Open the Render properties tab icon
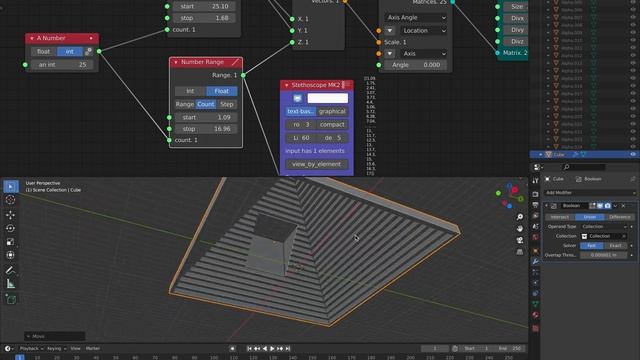 click(x=535, y=194)
